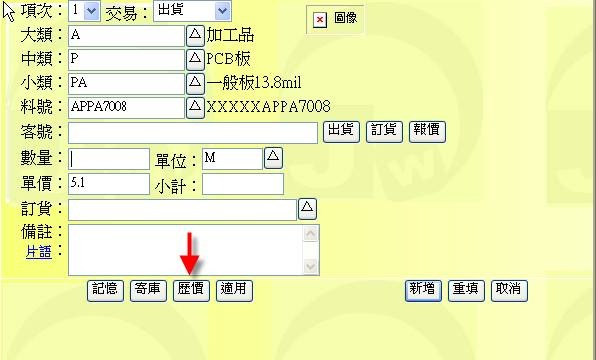Open the 片語 link
This screenshot has width=596, height=360.
38,252
